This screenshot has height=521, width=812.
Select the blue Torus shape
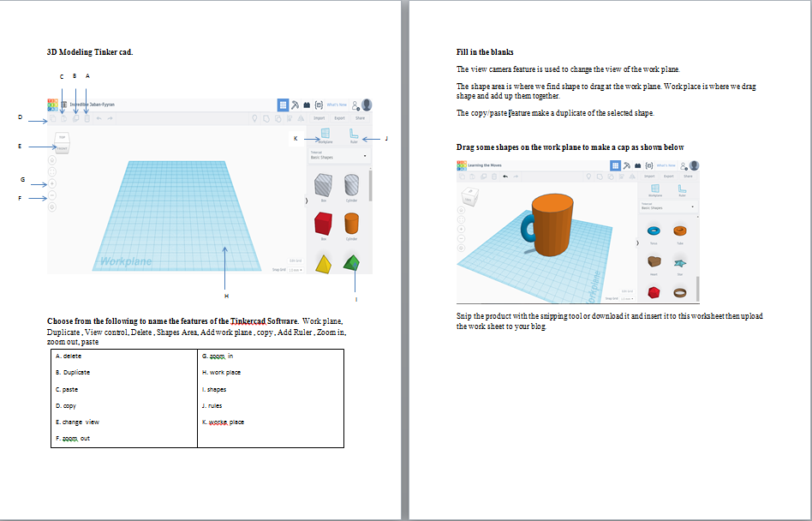coord(654,231)
